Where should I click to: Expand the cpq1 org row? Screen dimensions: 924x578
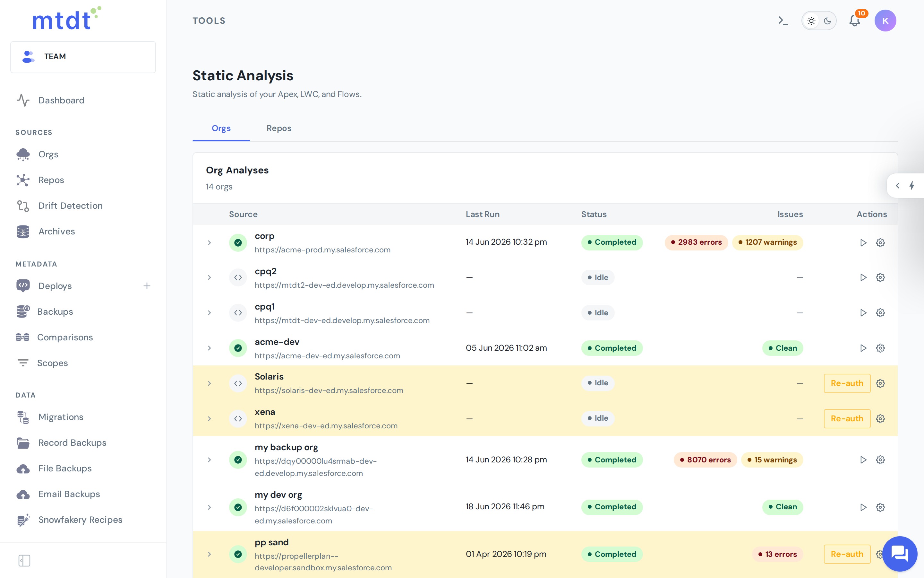tap(209, 313)
